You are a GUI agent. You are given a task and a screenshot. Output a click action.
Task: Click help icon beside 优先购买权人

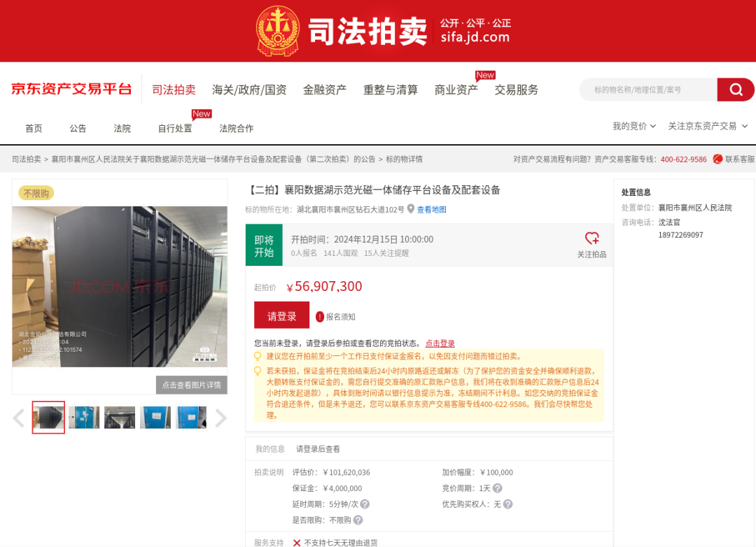click(x=507, y=504)
